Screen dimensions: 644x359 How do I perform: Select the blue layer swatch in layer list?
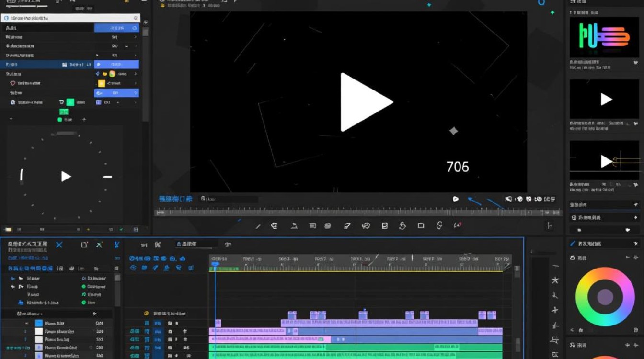tap(39, 323)
